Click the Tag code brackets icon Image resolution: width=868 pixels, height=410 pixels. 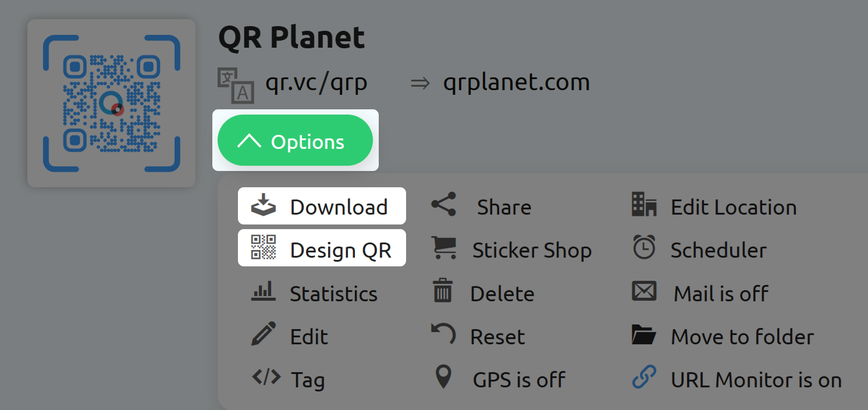266,377
